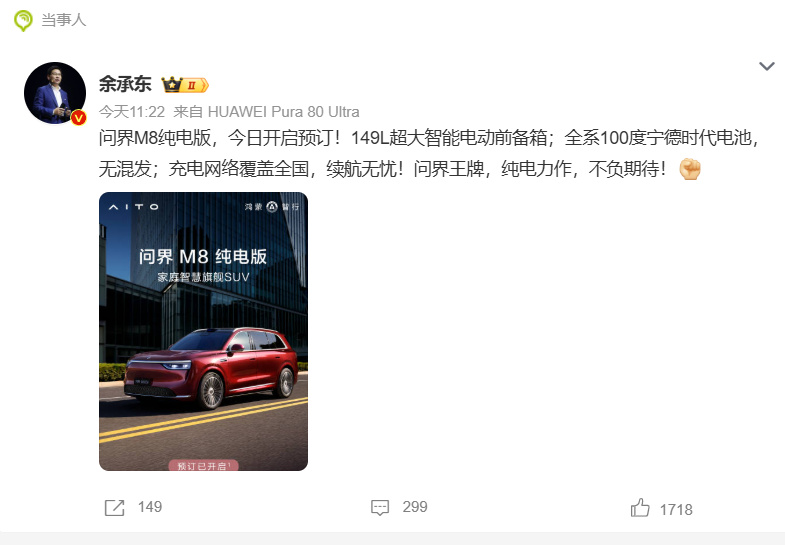The height and width of the screenshot is (545, 785).
Task: Click the comment count 299
Action: point(415,507)
